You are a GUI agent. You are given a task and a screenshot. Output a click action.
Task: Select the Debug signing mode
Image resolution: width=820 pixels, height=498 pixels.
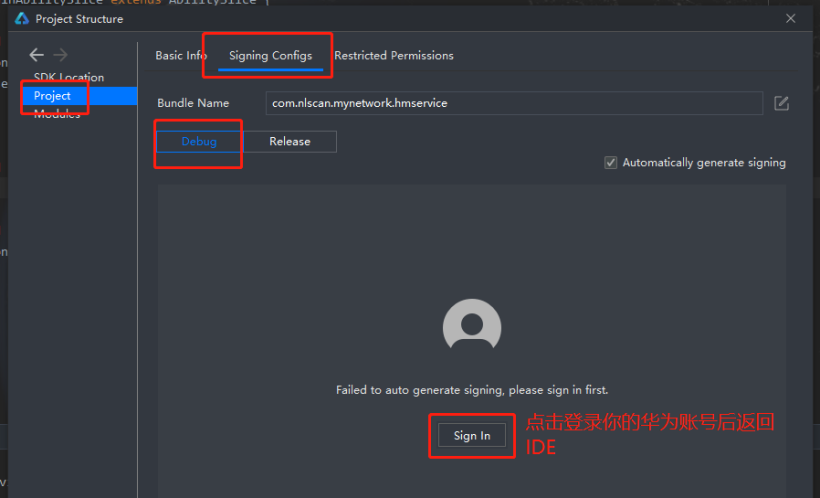pos(199,141)
